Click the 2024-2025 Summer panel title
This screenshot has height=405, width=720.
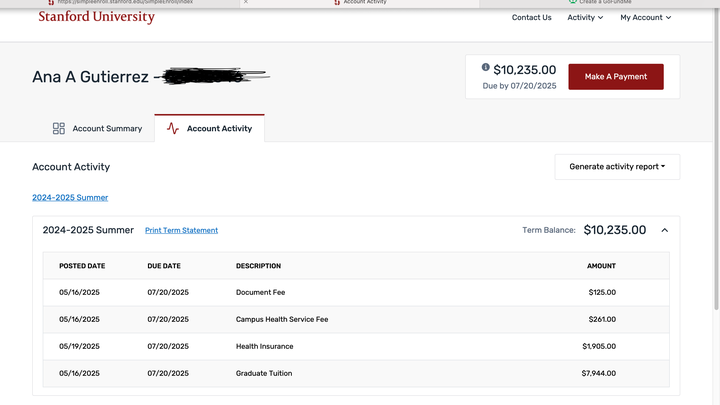pyautogui.click(x=88, y=230)
